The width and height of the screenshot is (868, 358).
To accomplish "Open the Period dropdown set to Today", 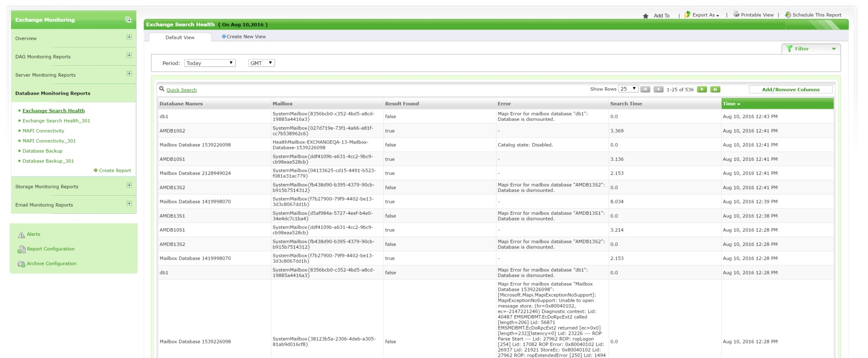I will [210, 63].
